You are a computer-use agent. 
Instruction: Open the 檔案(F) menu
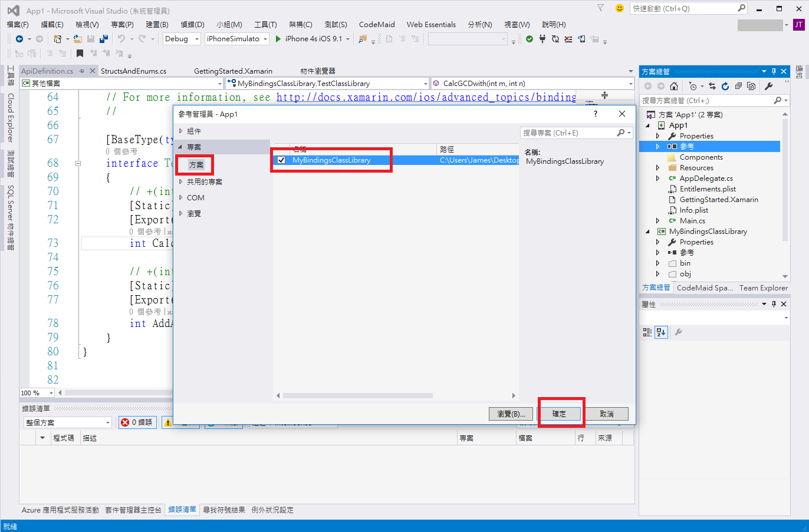click(x=18, y=24)
